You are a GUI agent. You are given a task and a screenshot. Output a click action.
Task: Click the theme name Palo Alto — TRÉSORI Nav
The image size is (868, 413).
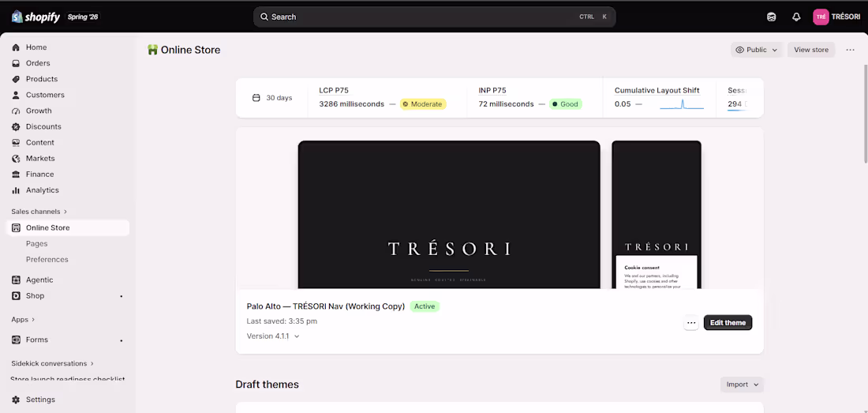[326, 306]
